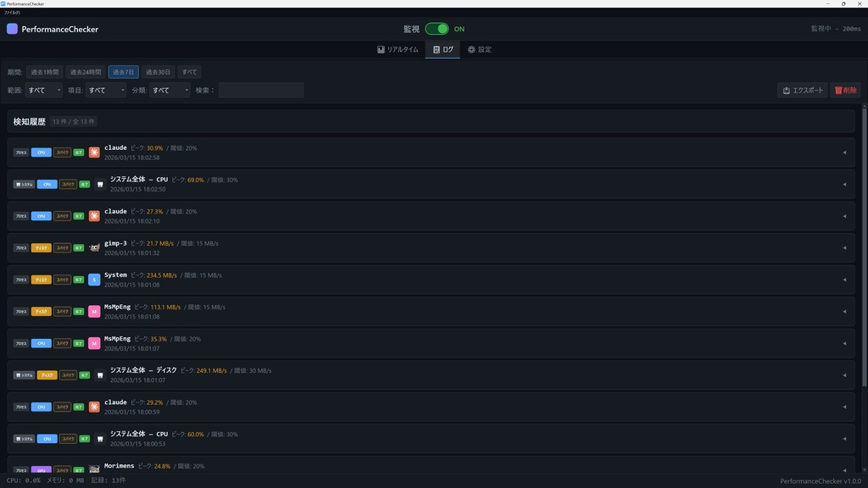Click the 記録: 13件 status bar entry
The width and height of the screenshot is (868, 488).
[x=108, y=480]
